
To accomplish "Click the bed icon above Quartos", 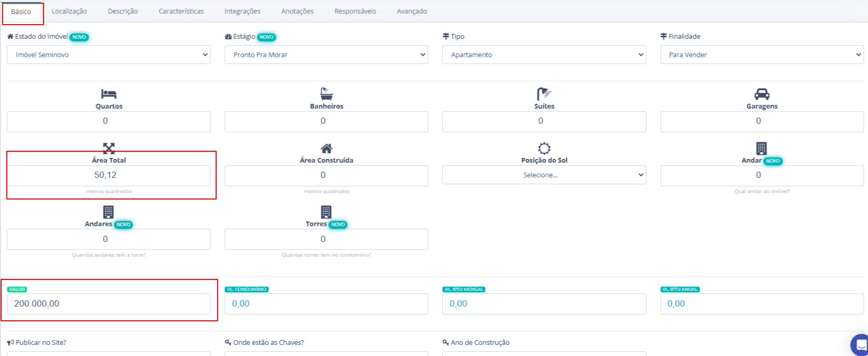I will click(109, 94).
